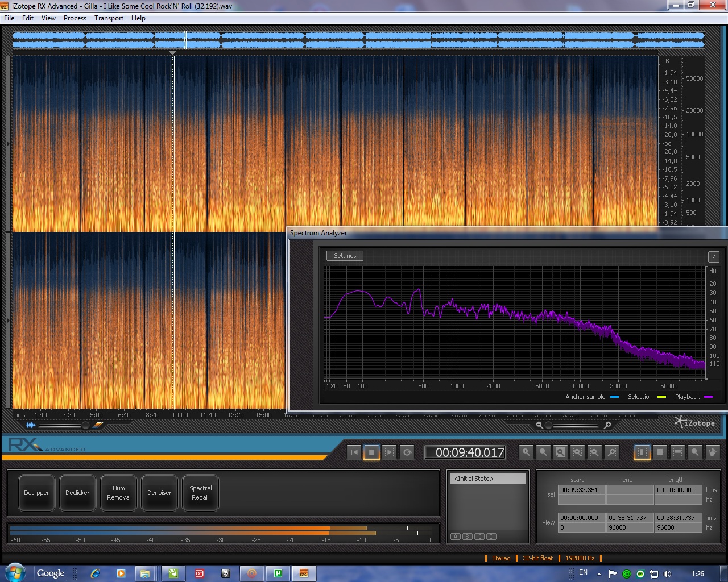
Task: Zoom in at the selection end
Action: click(x=611, y=452)
